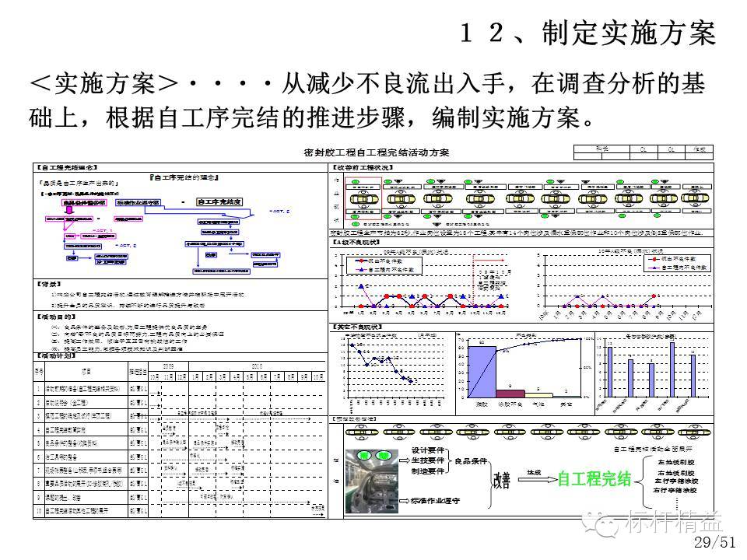Select the 【自工程完结理念】 section header
The width and height of the screenshot is (747, 560).
[x=67, y=168]
